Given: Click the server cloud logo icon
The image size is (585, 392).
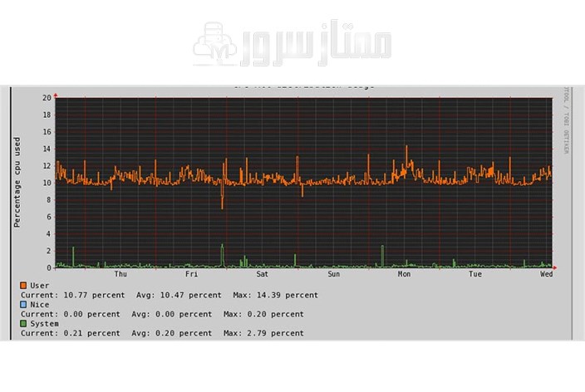Looking at the screenshot, I should click(x=215, y=44).
